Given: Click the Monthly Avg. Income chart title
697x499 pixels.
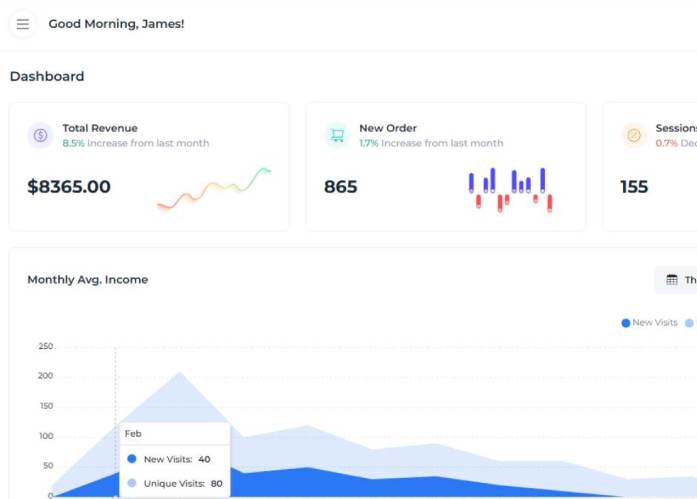Looking at the screenshot, I should click(87, 280).
